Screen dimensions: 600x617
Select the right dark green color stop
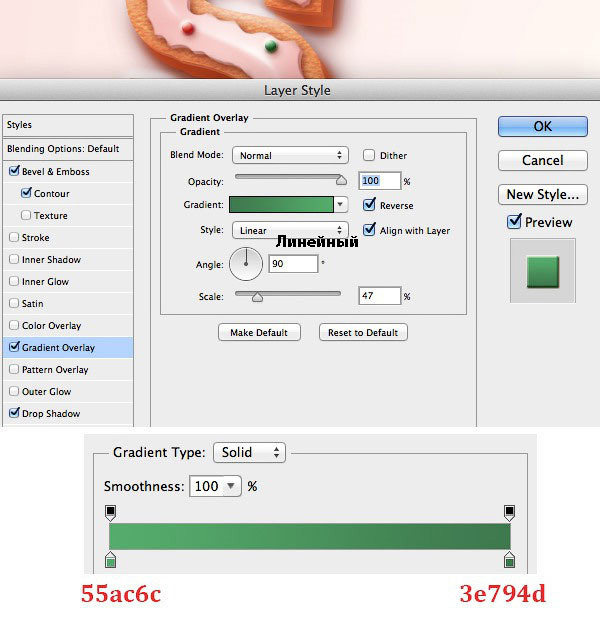510,560
